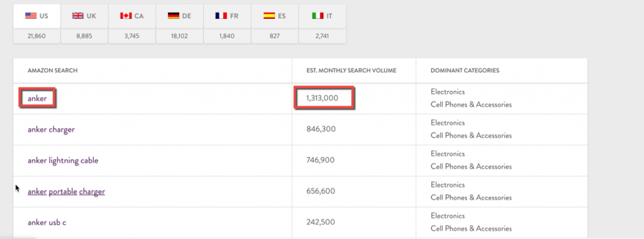The width and height of the screenshot is (644, 239).
Task: Select the Germany flag icon
Action: click(174, 16)
